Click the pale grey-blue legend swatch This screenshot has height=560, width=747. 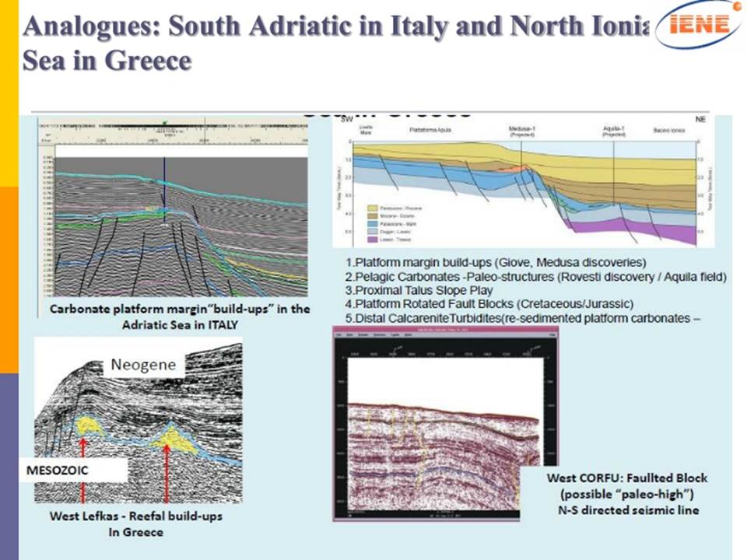point(372,232)
